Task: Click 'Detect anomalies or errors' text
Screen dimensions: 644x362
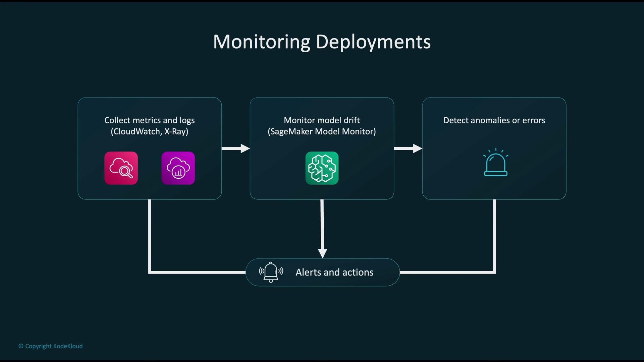Action: click(x=494, y=120)
